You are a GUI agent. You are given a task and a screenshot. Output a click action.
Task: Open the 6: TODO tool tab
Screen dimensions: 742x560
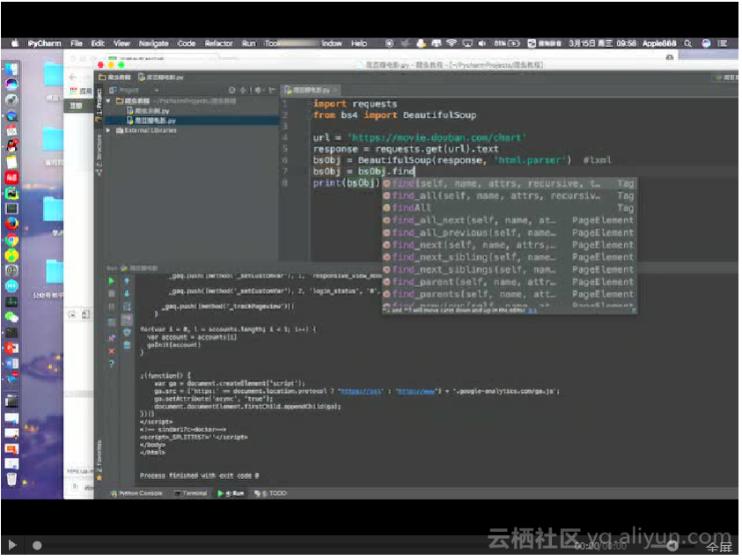[x=271, y=495]
